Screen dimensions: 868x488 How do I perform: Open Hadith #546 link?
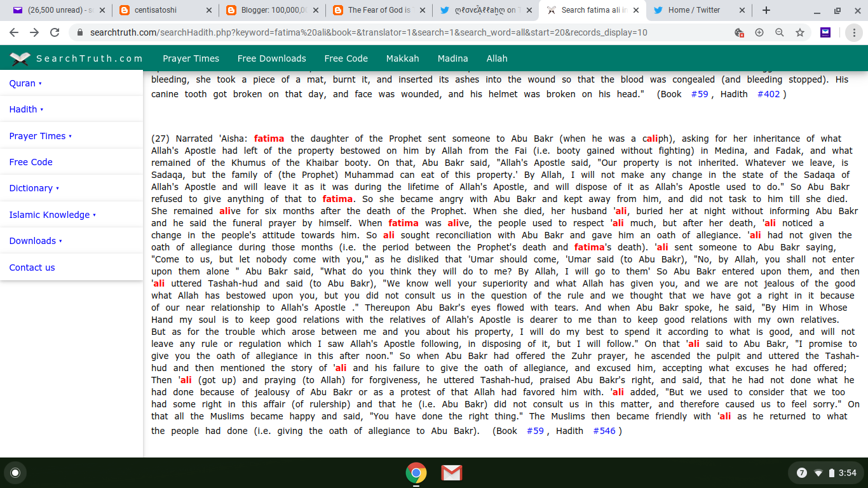604,431
